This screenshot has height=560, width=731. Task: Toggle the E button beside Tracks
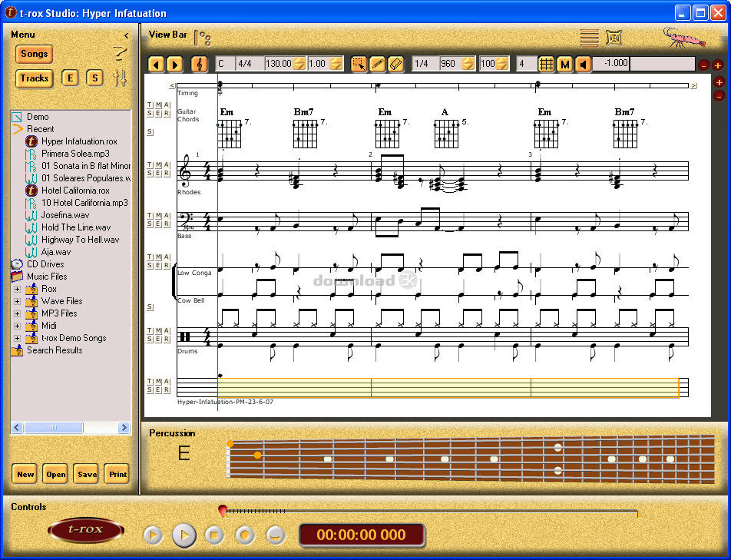(70, 78)
